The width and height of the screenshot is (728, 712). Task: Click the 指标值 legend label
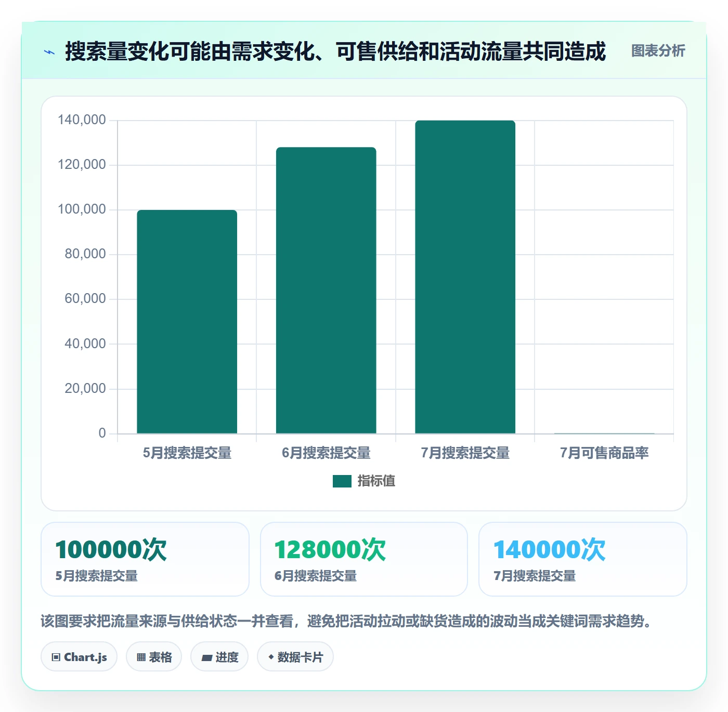tap(376, 481)
